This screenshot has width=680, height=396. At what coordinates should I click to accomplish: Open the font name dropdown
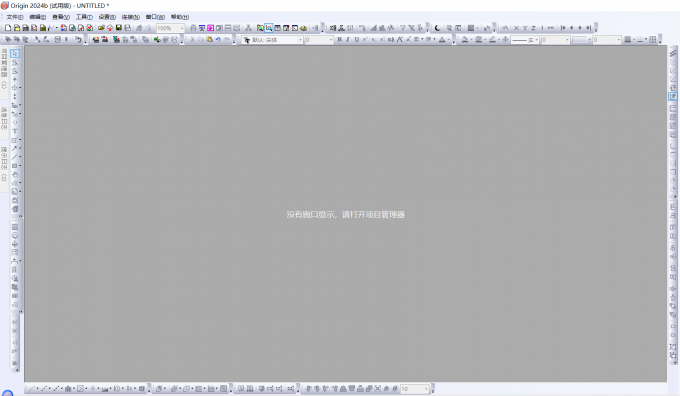click(272, 40)
